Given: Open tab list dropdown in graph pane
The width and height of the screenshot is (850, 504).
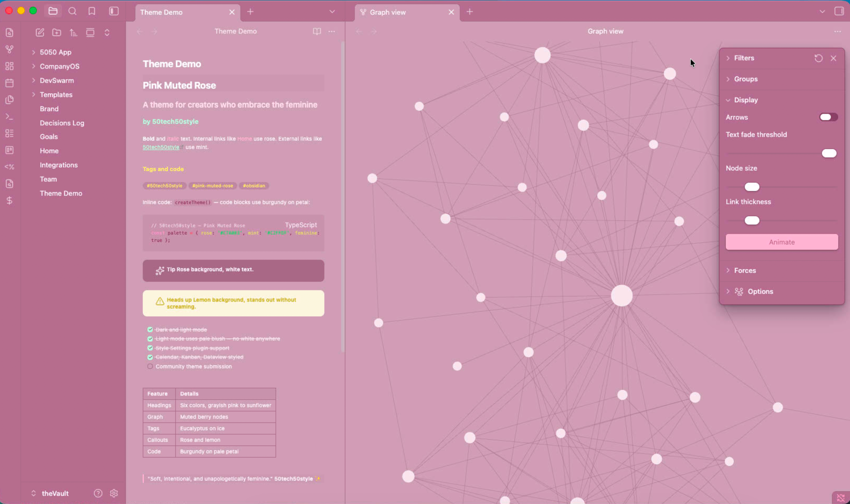Looking at the screenshot, I should coord(822,12).
